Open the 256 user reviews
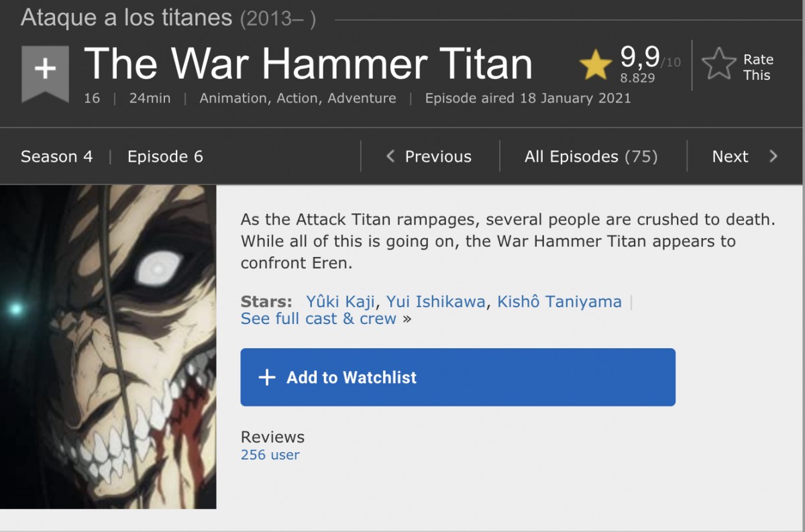This screenshot has height=532, width=805. 270,455
